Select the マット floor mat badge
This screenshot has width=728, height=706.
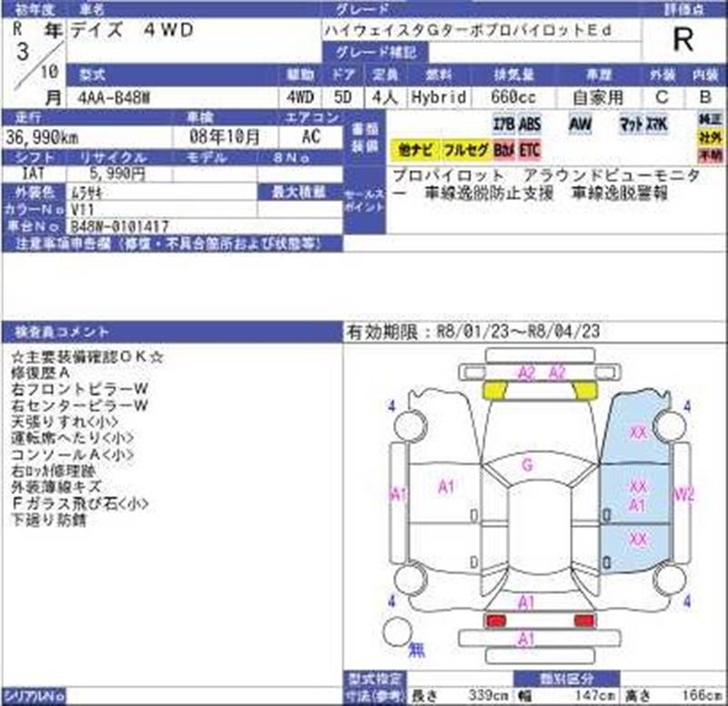pyautogui.click(x=631, y=124)
